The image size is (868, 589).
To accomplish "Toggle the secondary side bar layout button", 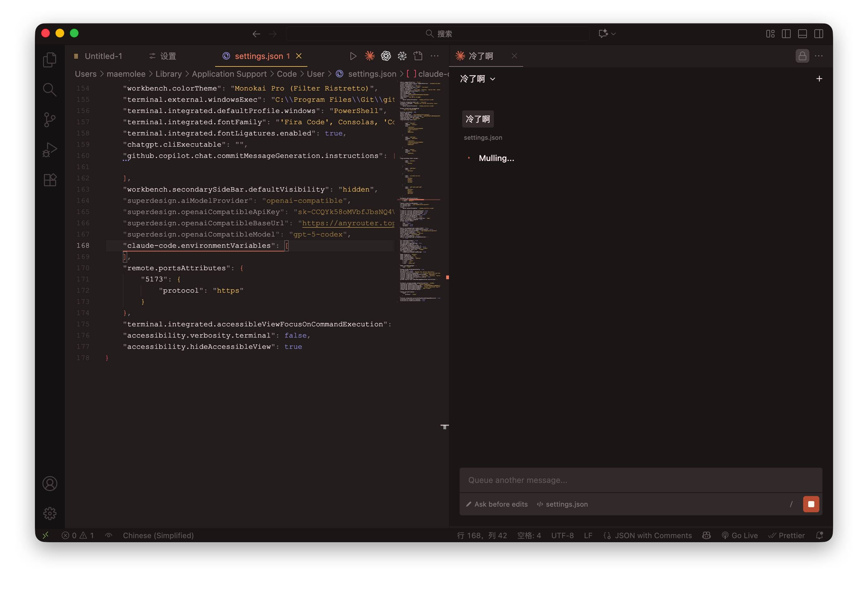I will [x=819, y=34].
